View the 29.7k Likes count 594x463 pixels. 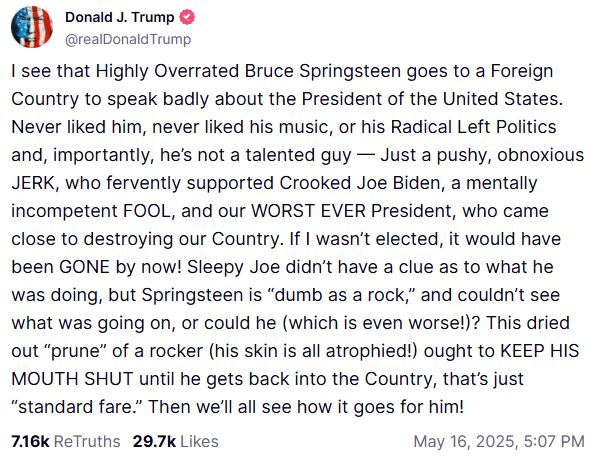(154, 441)
